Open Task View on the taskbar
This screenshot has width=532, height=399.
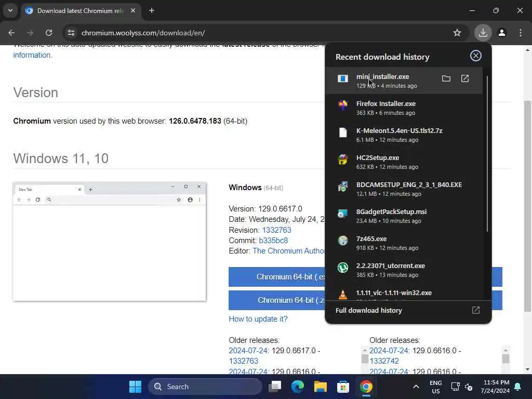click(275, 387)
